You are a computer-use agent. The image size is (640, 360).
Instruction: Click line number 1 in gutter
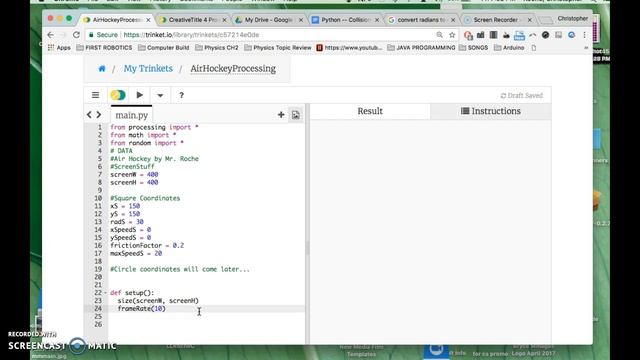click(99, 127)
